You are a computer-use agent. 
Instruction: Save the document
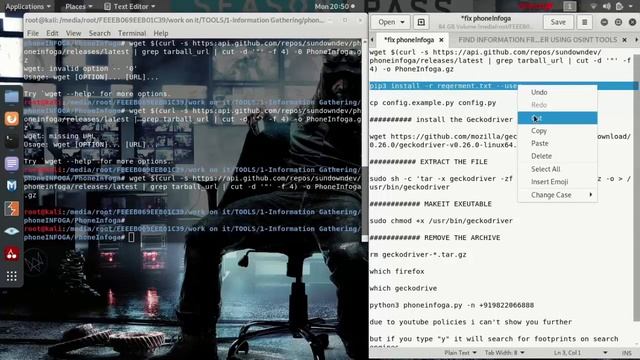click(558, 22)
